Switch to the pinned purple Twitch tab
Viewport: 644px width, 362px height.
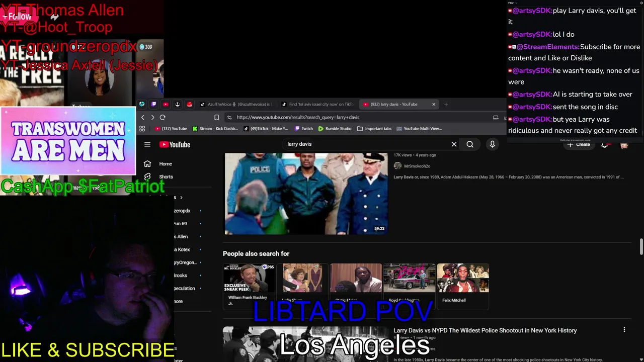pos(153,104)
